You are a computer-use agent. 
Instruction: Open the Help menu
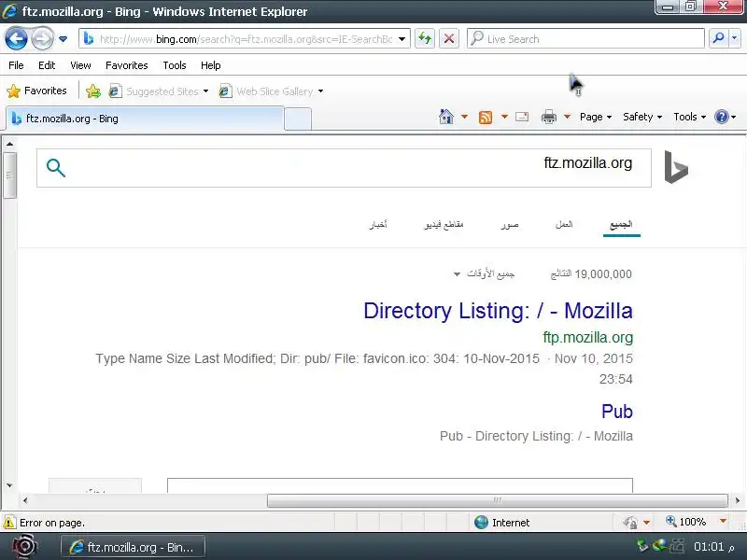(211, 65)
